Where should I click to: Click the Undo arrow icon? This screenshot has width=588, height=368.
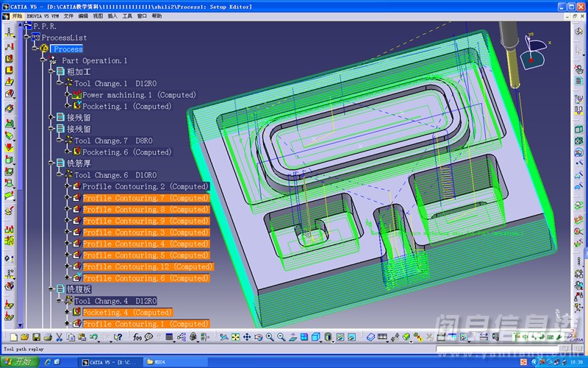pos(93,337)
